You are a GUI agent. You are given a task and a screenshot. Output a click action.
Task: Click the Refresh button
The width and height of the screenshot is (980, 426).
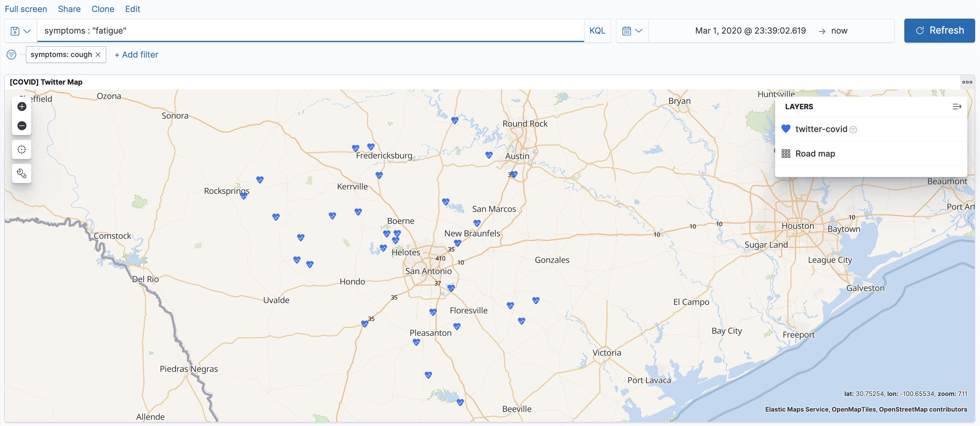(939, 30)
